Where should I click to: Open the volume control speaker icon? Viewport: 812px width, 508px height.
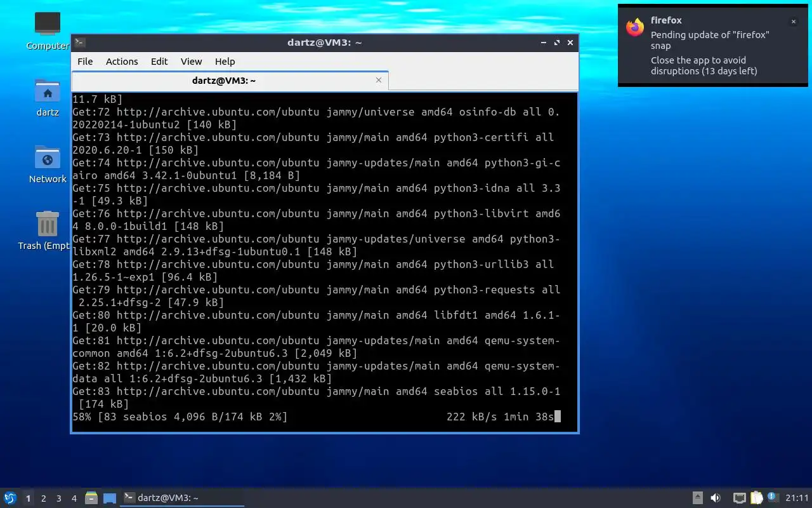click(716, 498)
